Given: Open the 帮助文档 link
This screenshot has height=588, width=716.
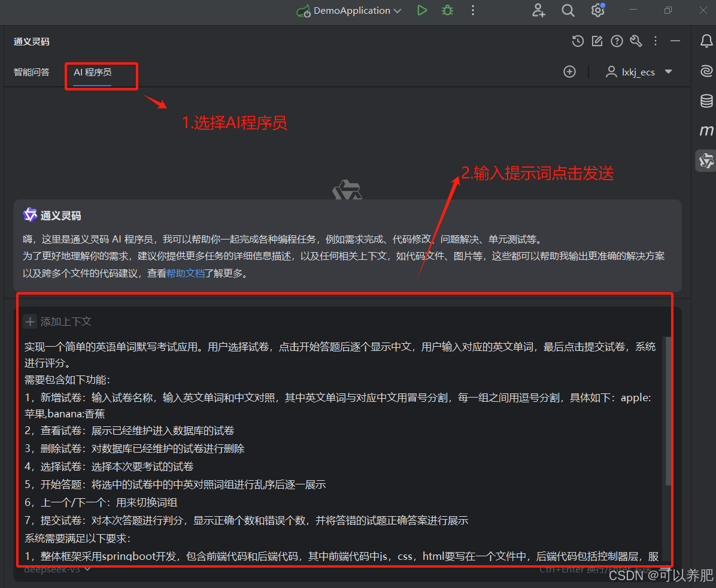Looking at the screenshot, I should click(x=186, y=273).
